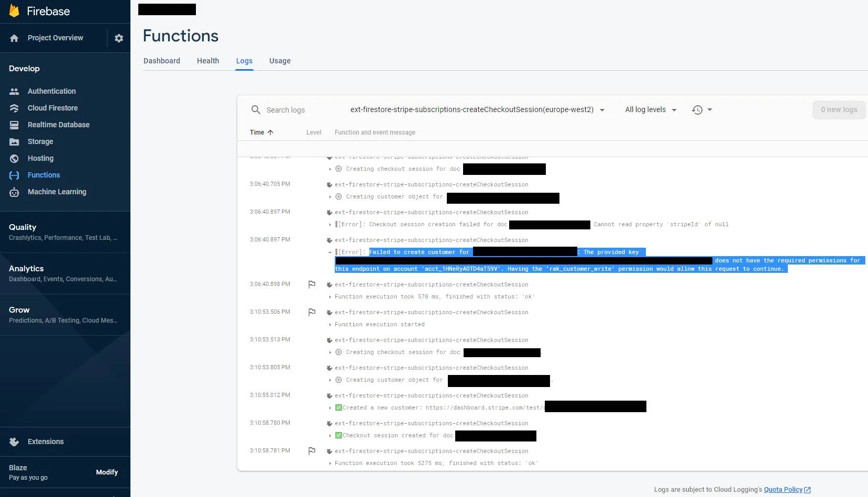Open the time-range dropdown arrow beside history icon
Viewport: 868px width, 497px height.
point(710,109)
